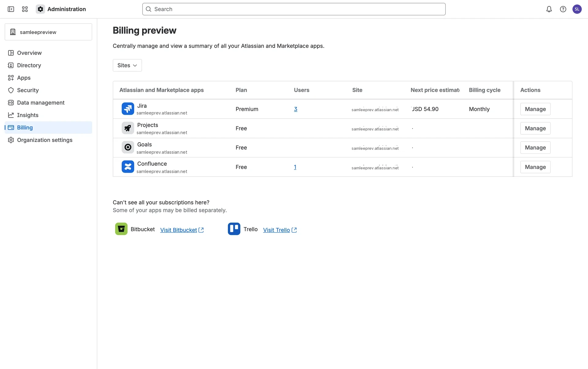Click Jira's Premium plan cell
The width and height of the screenshot is (588, 369).
247,109
